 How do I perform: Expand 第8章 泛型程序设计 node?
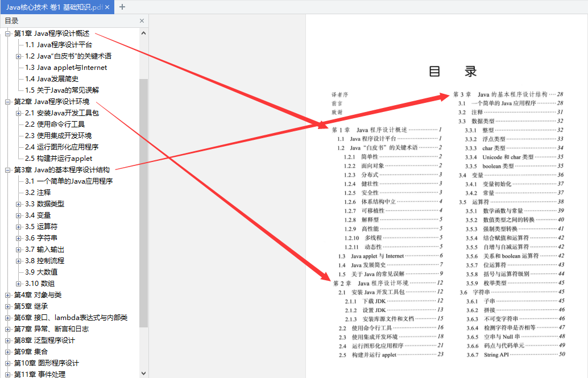(x=7, y=340)
